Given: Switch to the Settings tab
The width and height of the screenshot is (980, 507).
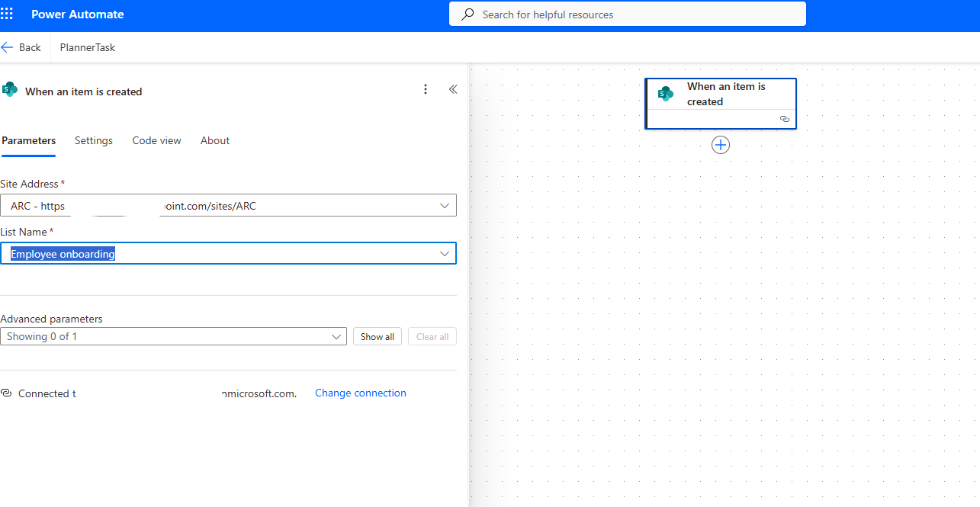Looking at the screenshot, I should 94,140.
